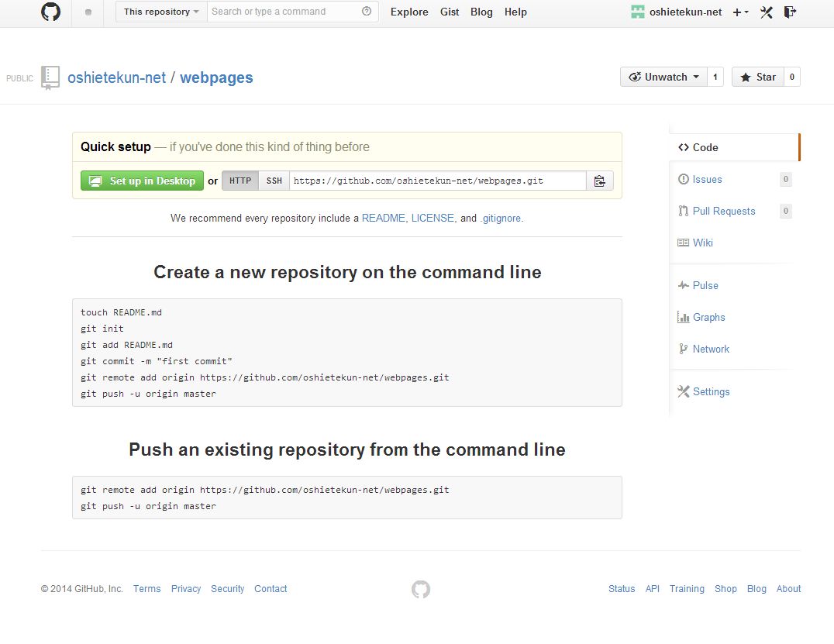The width and height of the screenshot is (834, 644).
Task: Click the Pull Requests icon in sidebar
Action: [x=683, y=211]
